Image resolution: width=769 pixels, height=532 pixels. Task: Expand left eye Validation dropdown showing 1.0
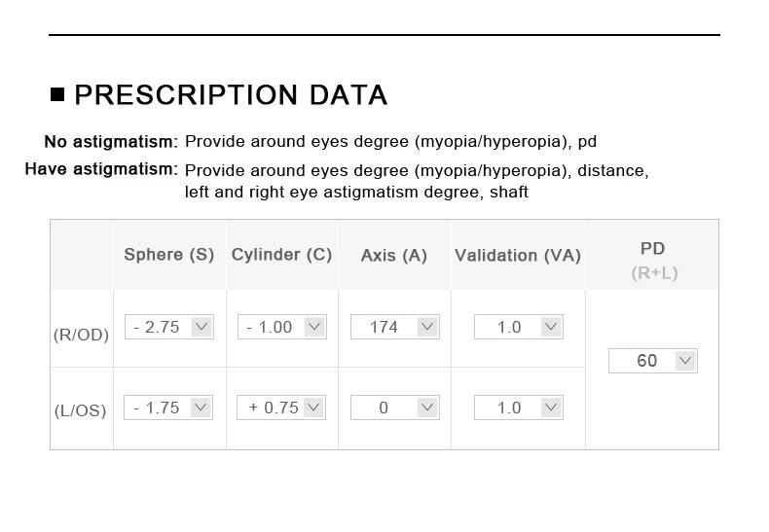[518, 408]
